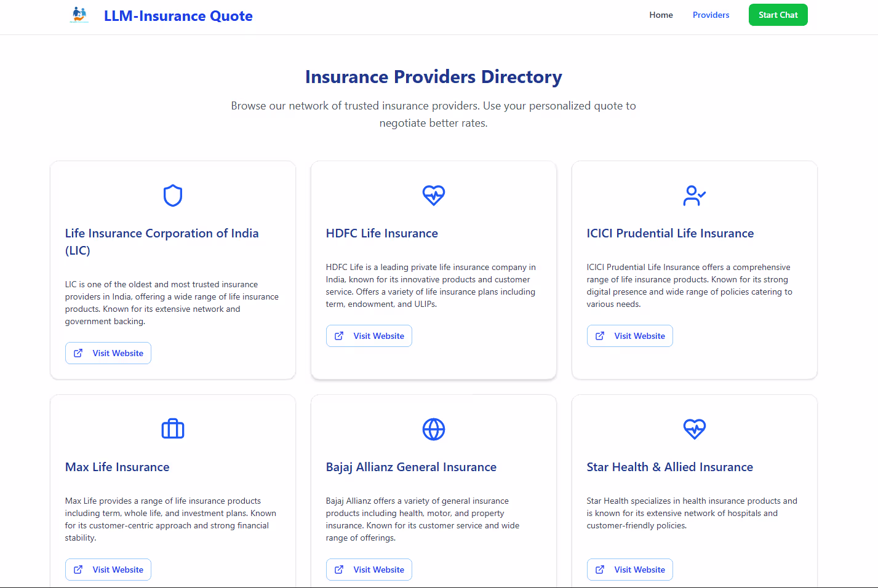This screenshot has width=878, height=588.
Task: Open the Home navigation item
Action: (x=661, y=15)
